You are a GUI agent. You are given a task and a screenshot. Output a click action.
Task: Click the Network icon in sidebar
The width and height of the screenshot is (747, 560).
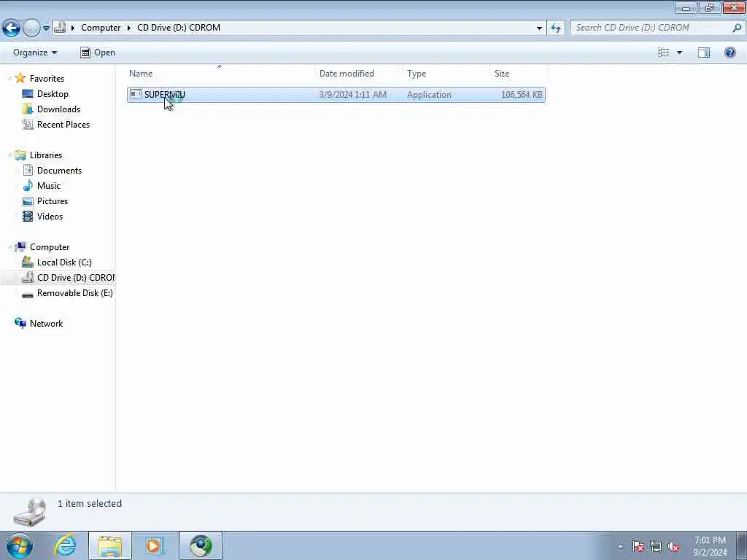(x=20, y=323)
